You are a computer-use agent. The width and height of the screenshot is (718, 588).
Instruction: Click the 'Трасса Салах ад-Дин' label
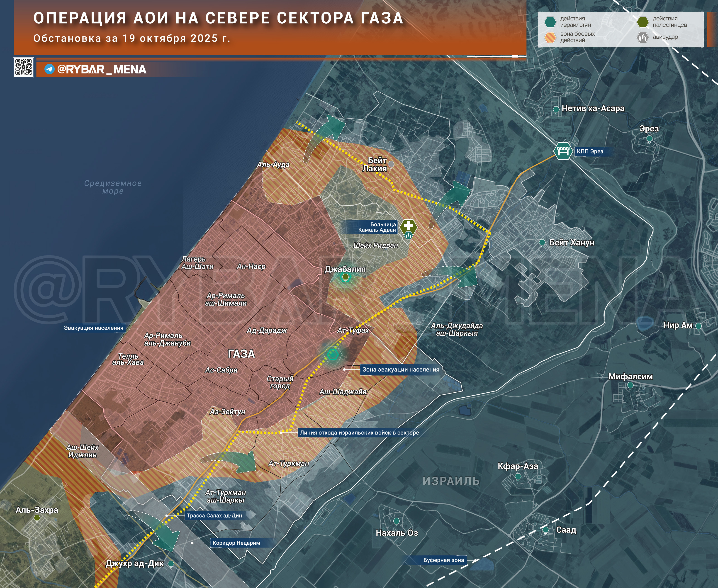214,515
